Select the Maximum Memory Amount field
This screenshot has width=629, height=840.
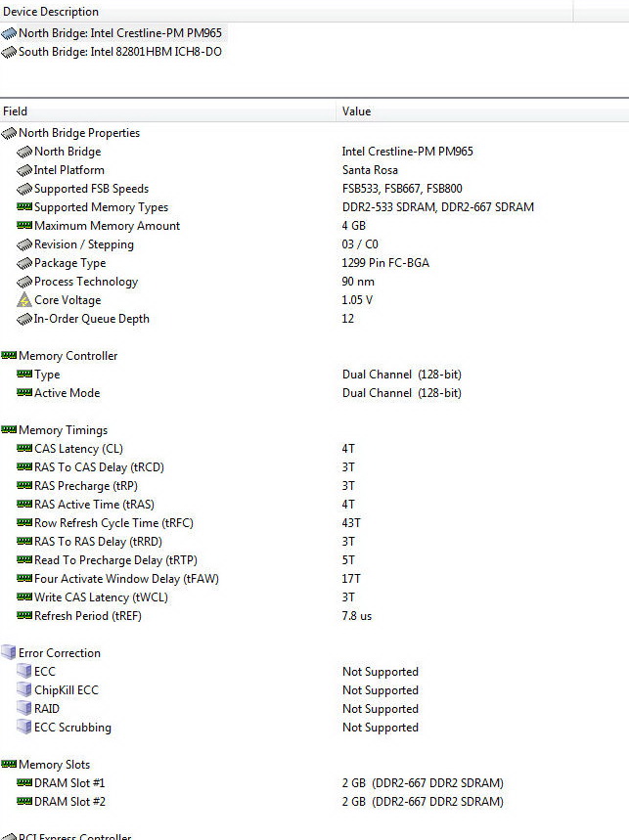click(x=107, y=226)
